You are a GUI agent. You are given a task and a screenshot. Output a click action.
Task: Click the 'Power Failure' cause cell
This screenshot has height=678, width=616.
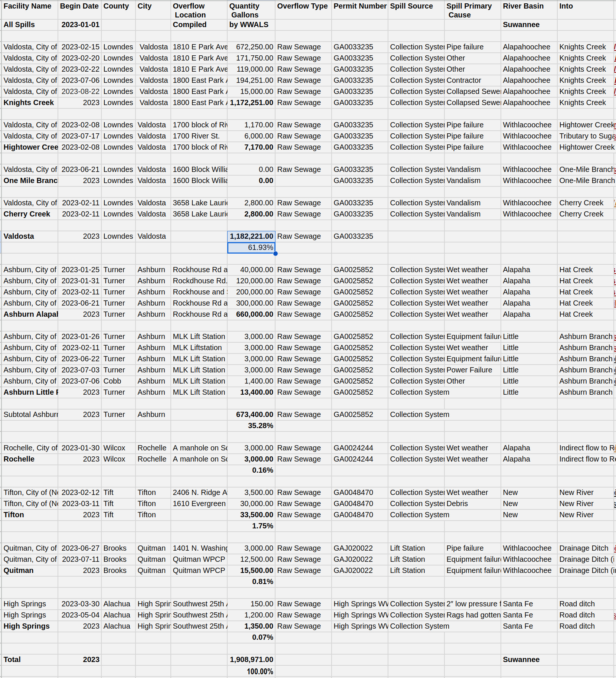coord(473,370)
